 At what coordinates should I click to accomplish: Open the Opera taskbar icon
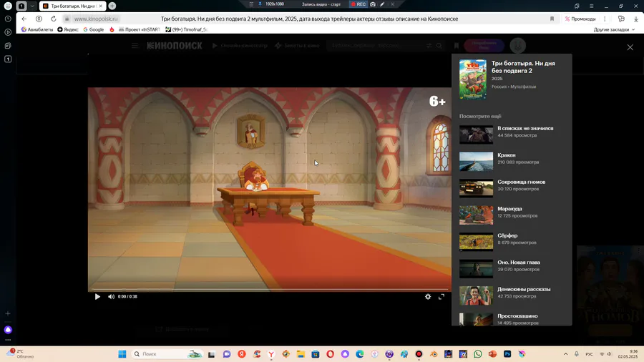(330, 354)
